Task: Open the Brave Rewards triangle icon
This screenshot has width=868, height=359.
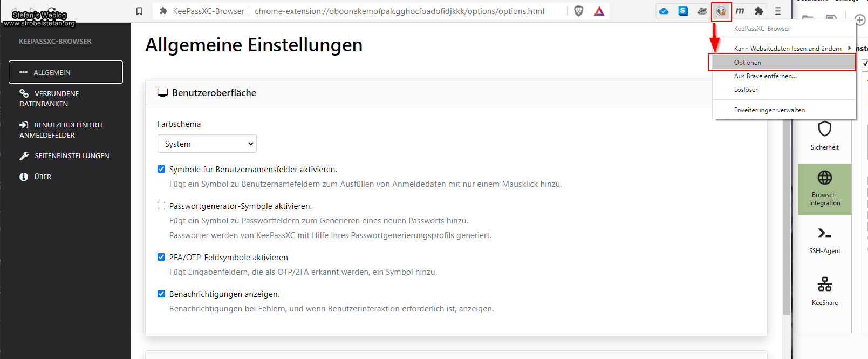Action: pos(599,11)
